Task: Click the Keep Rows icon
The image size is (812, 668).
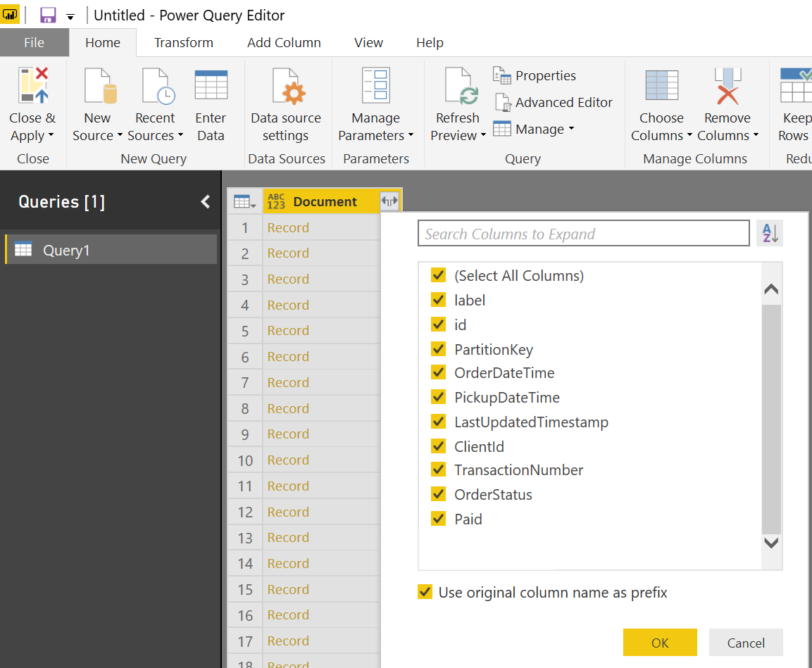Action: tap(796, 85)
